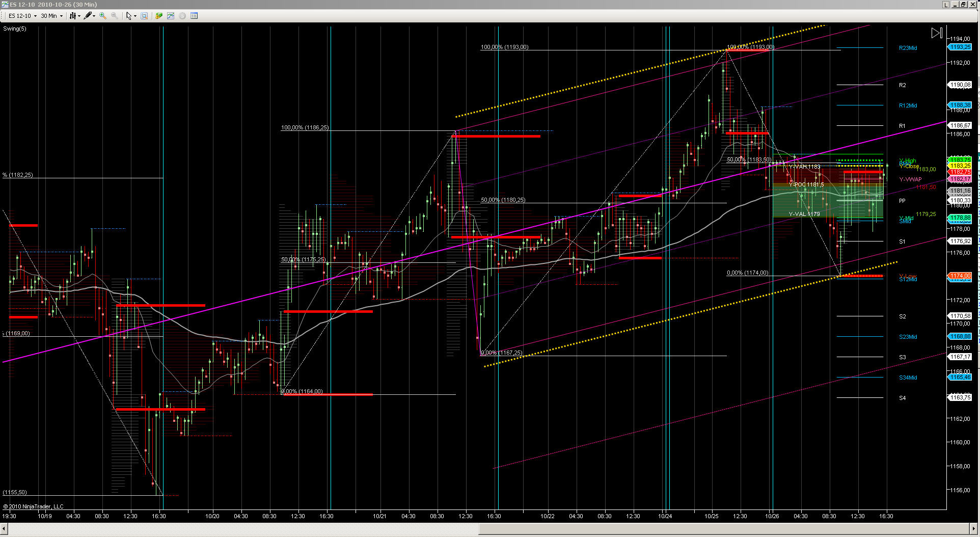Open the chart properties icon
Image resolution: width=980 pixels, height=537 pixels.
pos(194,16)
